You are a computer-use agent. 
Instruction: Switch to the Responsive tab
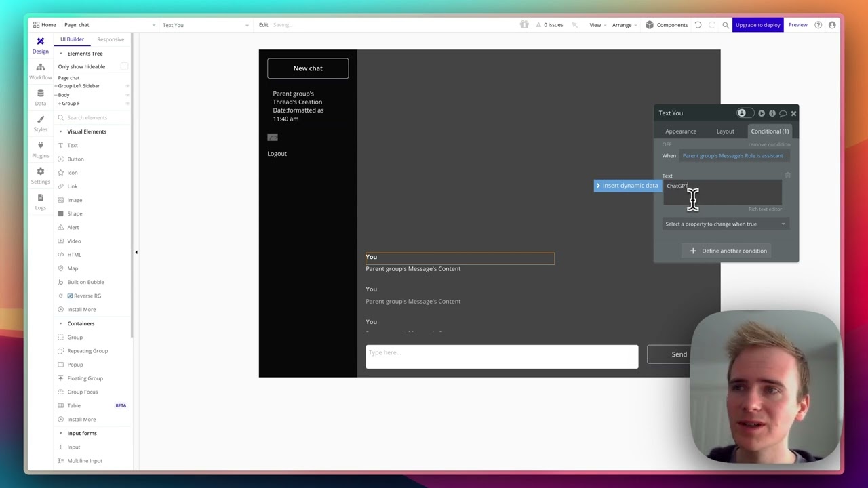[x=111, y=39]
